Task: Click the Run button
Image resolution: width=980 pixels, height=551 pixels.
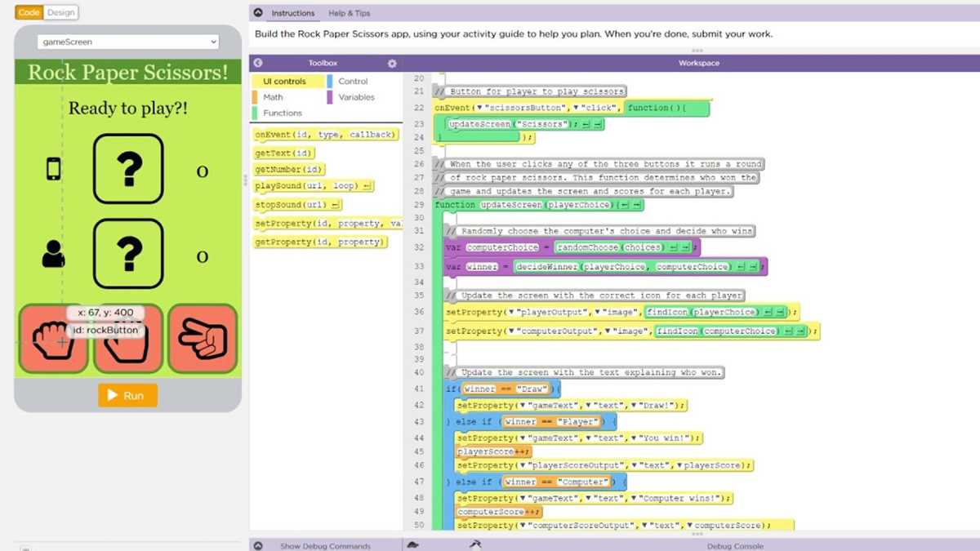Action: pyautogui.click(x=127, y=396)
